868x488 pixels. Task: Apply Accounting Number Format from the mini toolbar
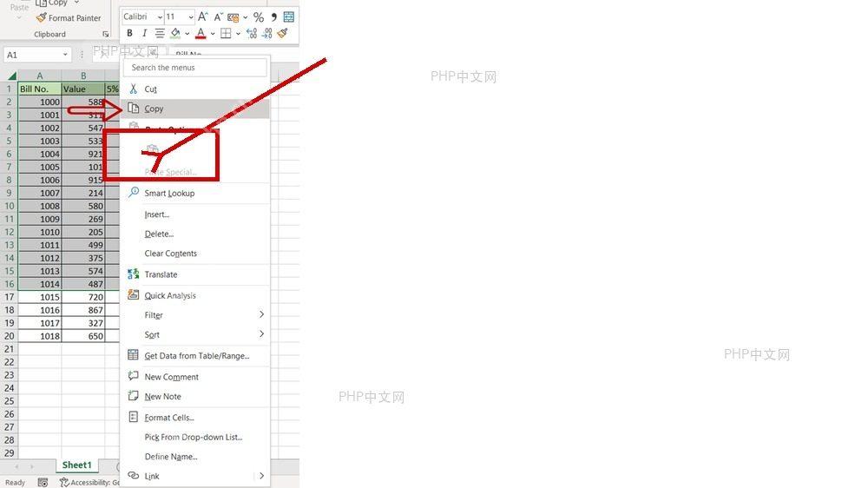click(x=233, y=17)
